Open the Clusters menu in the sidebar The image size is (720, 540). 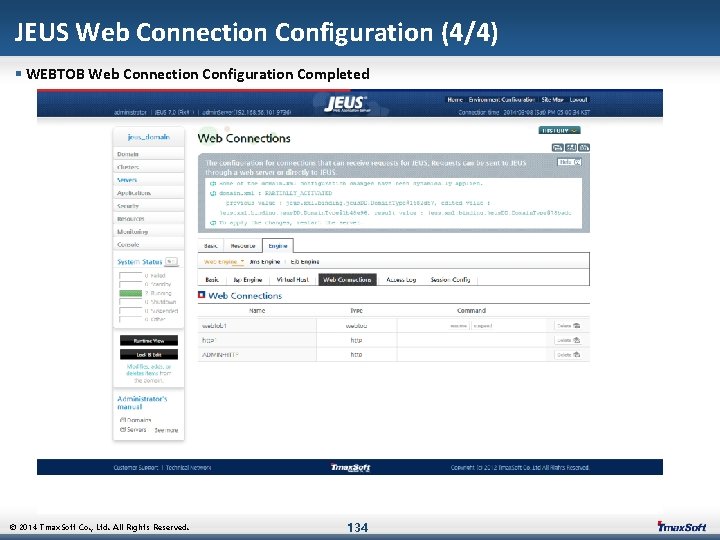148,167
